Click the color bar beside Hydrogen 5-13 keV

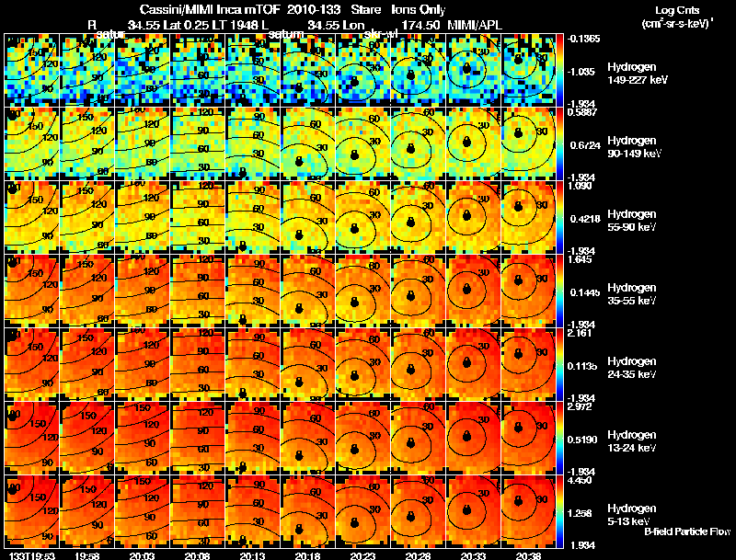pos(559,511)
